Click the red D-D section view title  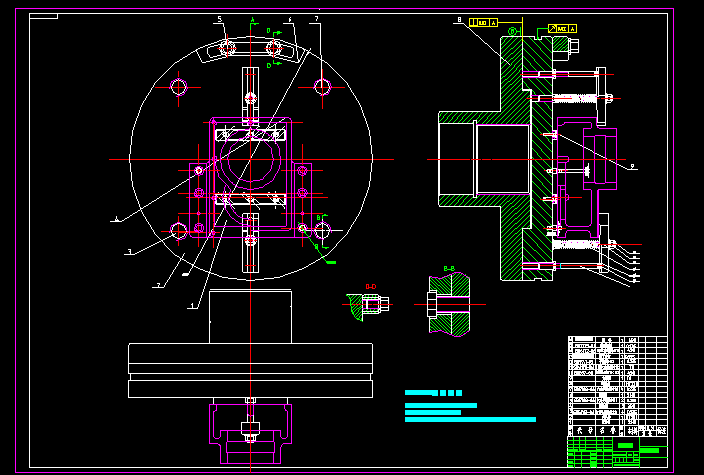pos(371,286)
